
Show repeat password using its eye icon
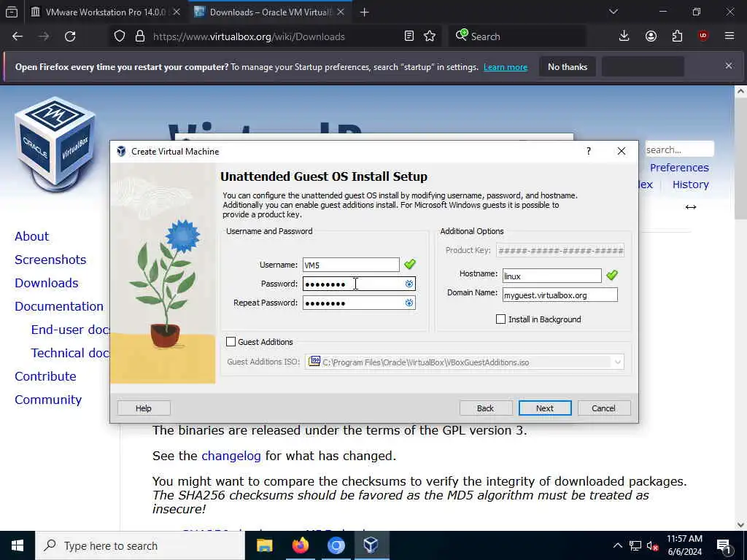tap(409, 303)
